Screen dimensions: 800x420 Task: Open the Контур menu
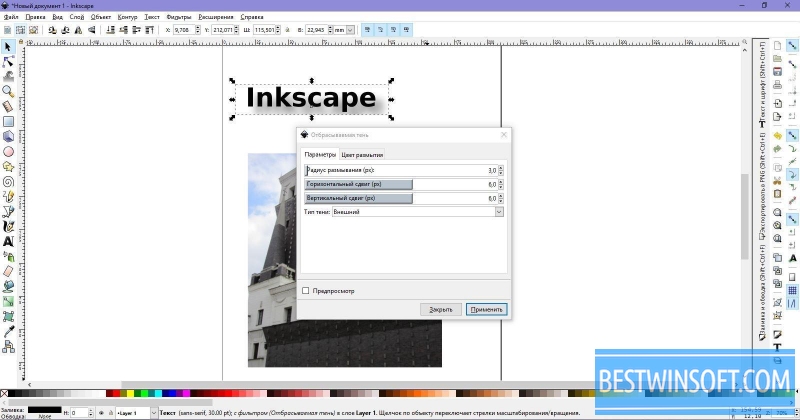(x=127, y=17)
